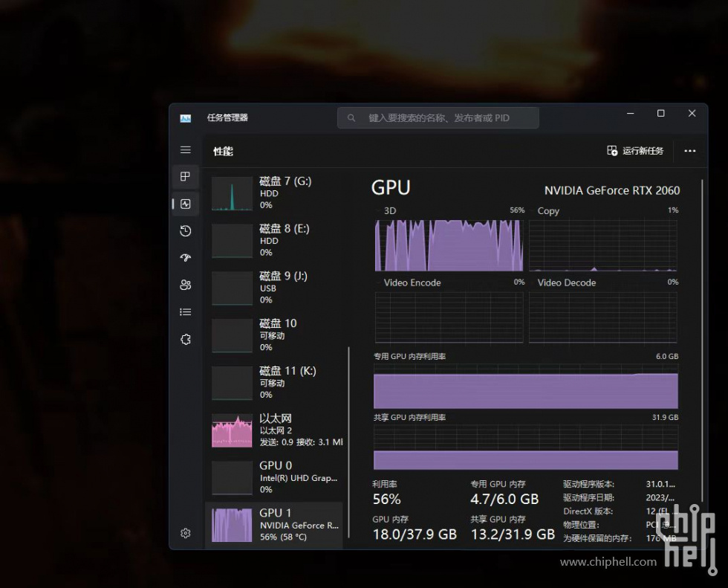Click the 任务管理器 window title
This screenshot has height=588, width=728.
pos(227,117)
